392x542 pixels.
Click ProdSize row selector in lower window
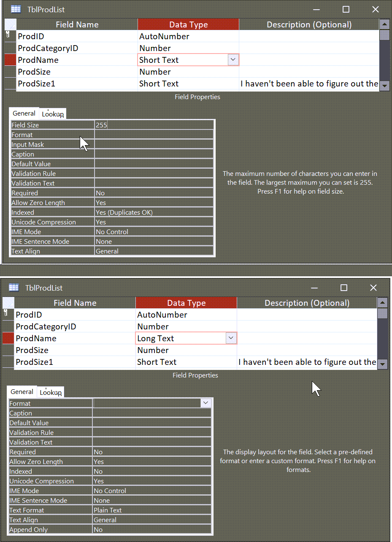click(x=8, y=350)
